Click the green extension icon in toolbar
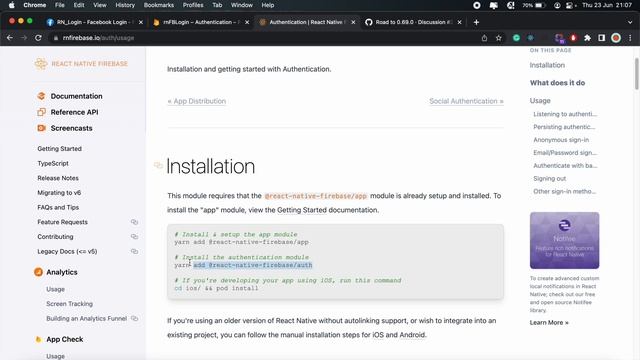 tap(516, 38)
